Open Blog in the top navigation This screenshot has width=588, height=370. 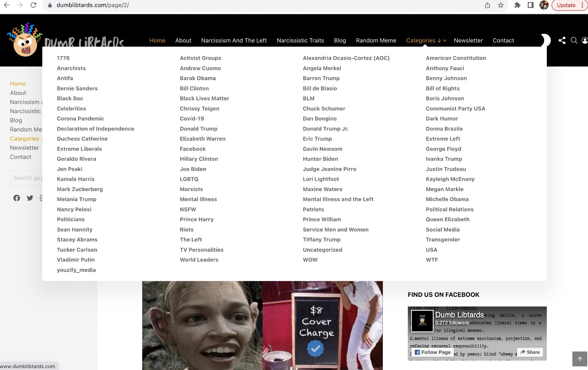340,40
